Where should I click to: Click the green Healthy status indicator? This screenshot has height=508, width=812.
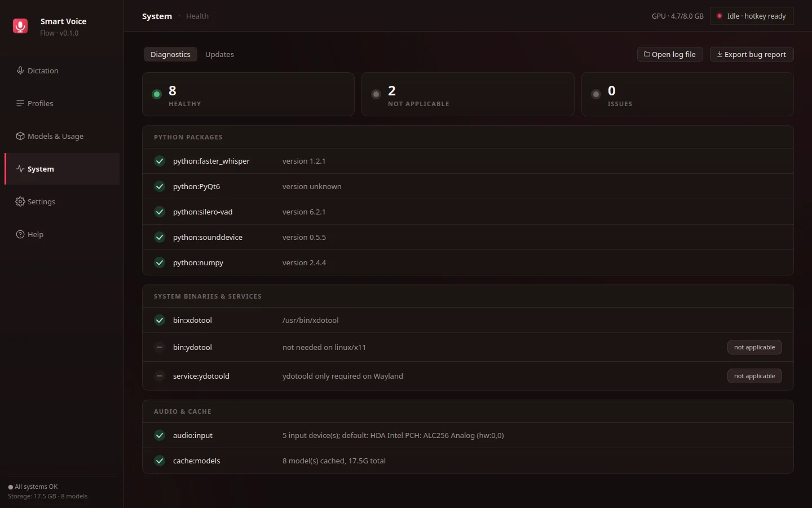157,94
